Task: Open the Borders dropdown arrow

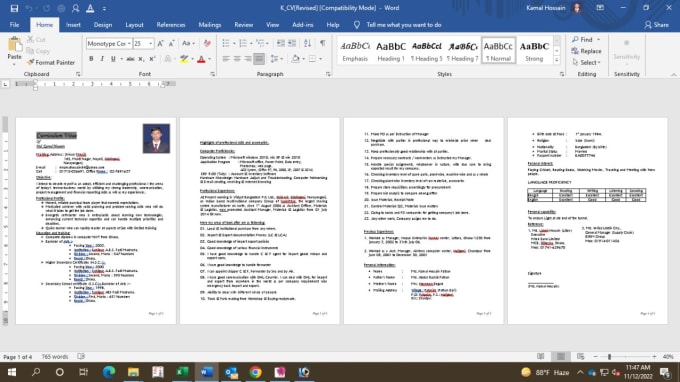Action: 321,59
